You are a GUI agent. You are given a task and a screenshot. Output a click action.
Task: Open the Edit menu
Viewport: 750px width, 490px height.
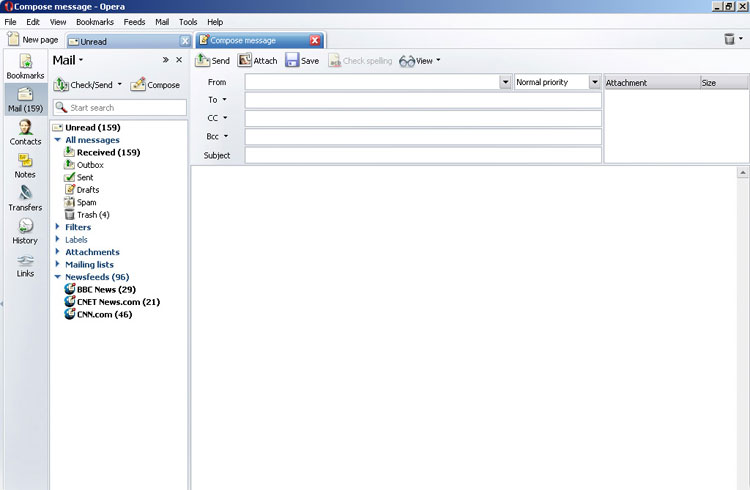click(33, 22)
